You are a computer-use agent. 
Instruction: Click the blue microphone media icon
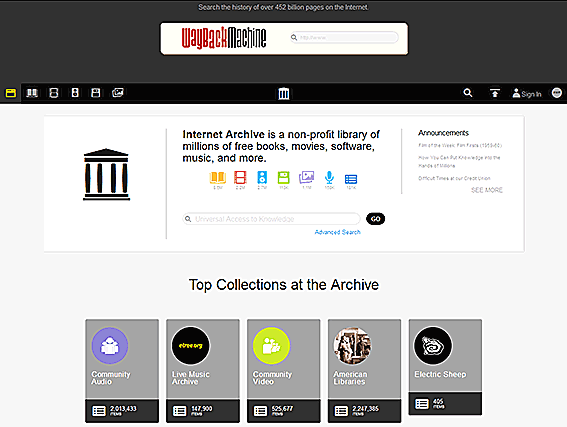(x=329, y=178)
